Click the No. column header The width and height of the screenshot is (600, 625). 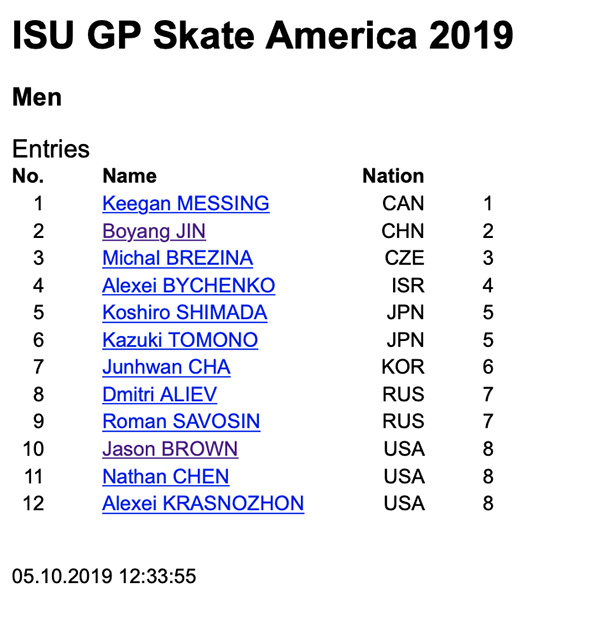coord(28,176)
